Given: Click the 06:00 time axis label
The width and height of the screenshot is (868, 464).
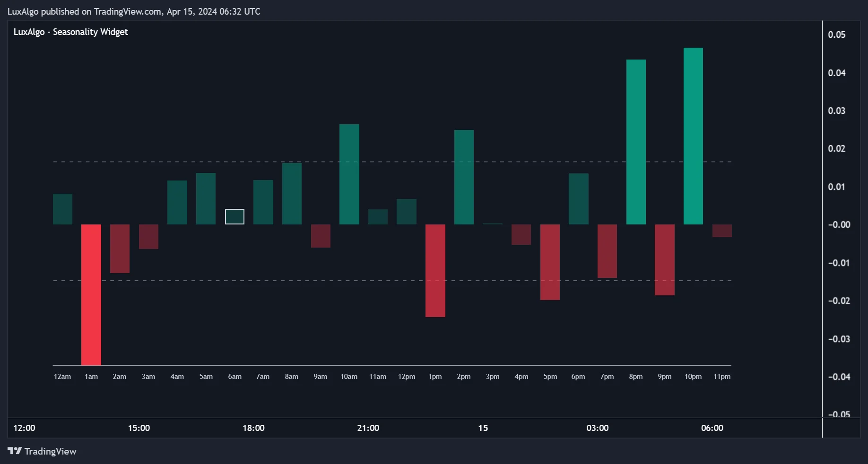Looking at the screenshot, I should point(712,428).
